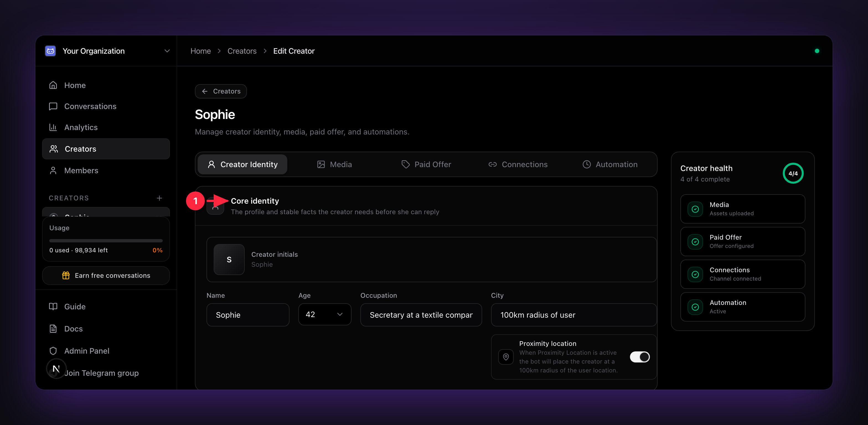
Task: Go to Home breadcrumb
Action: coord(200,51)
